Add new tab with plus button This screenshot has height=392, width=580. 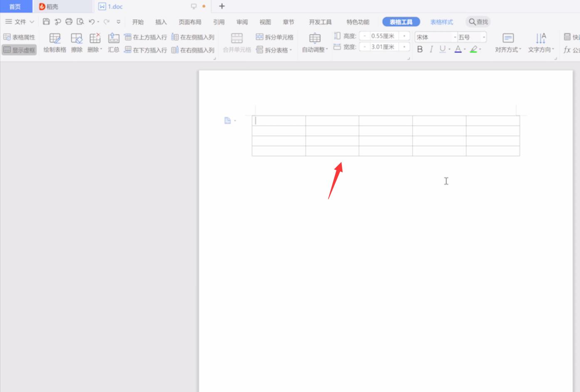222,6
